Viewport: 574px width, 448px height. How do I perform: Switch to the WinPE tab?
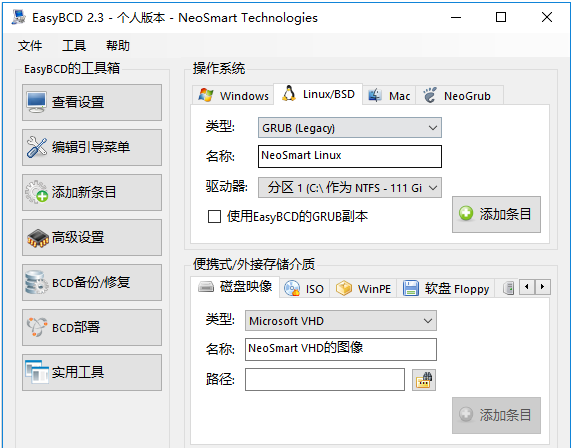(x=363, y=289)
